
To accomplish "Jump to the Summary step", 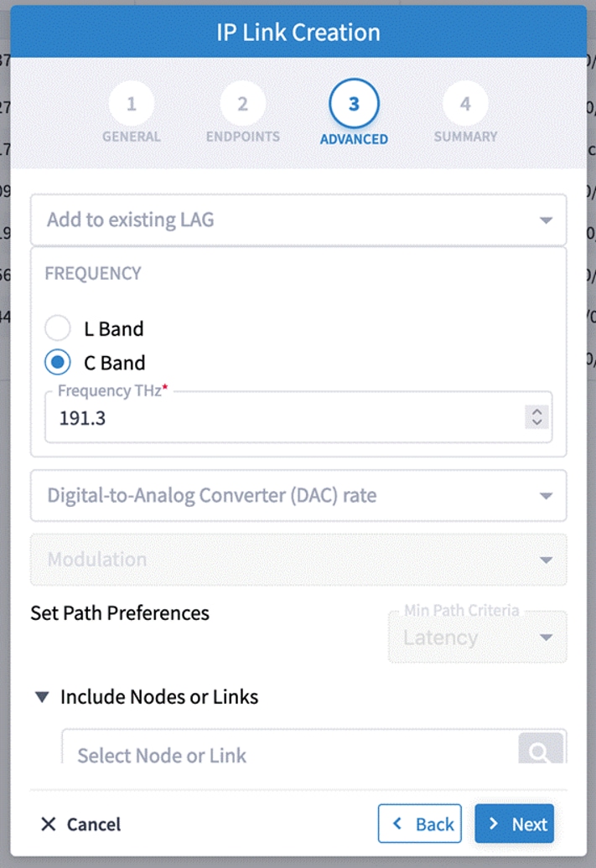I will click(x=465, y=105).
